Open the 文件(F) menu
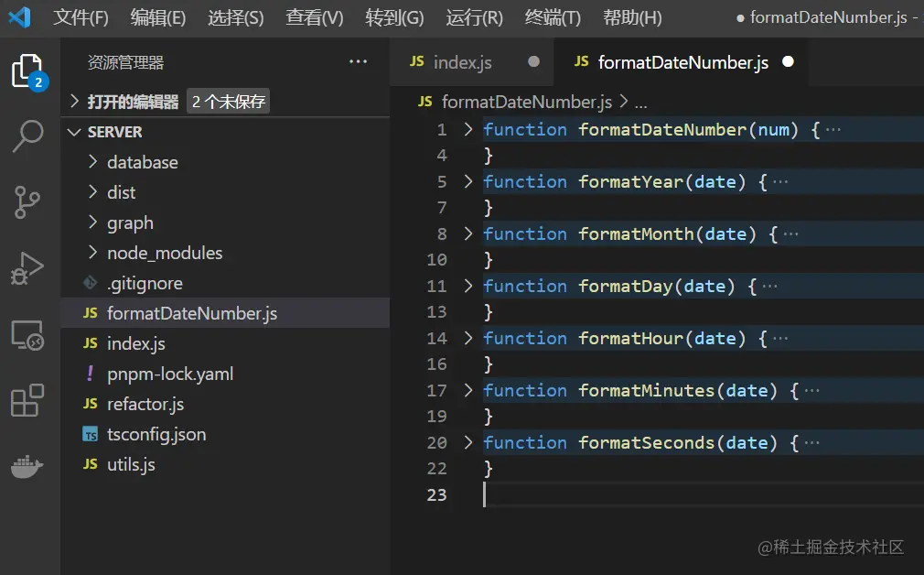The height and width of the screenshot is (575, 924). 81,17
